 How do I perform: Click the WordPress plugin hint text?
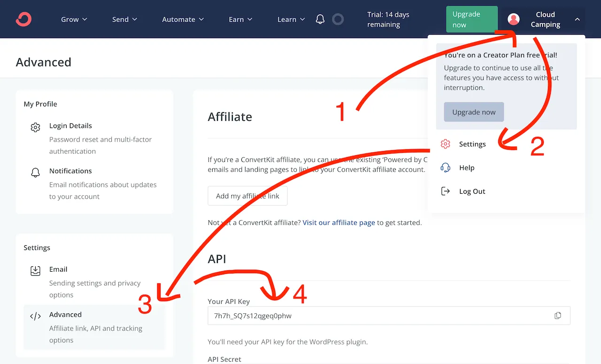click(x=288, y=341)
